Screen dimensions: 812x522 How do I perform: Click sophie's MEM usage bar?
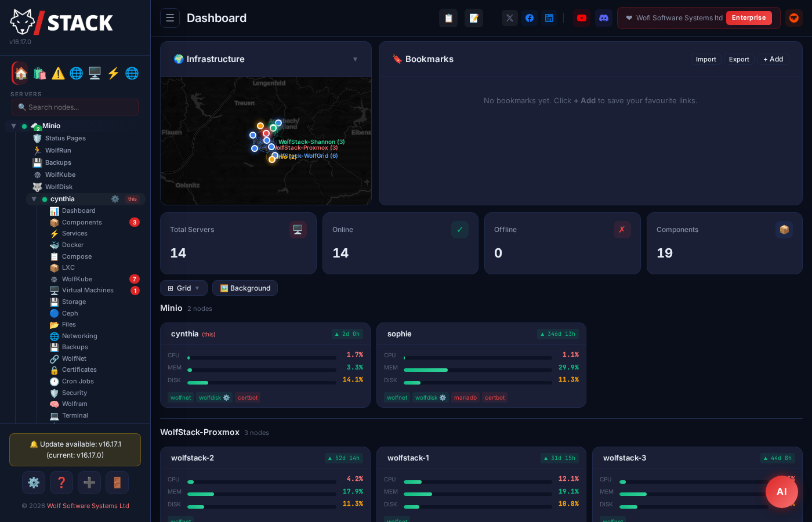pos(478,370)
